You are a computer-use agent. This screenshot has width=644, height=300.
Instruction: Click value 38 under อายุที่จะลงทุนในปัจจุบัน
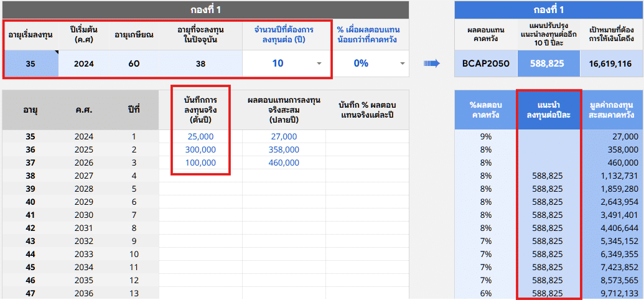pyautogui.click(x=200, y=63)
